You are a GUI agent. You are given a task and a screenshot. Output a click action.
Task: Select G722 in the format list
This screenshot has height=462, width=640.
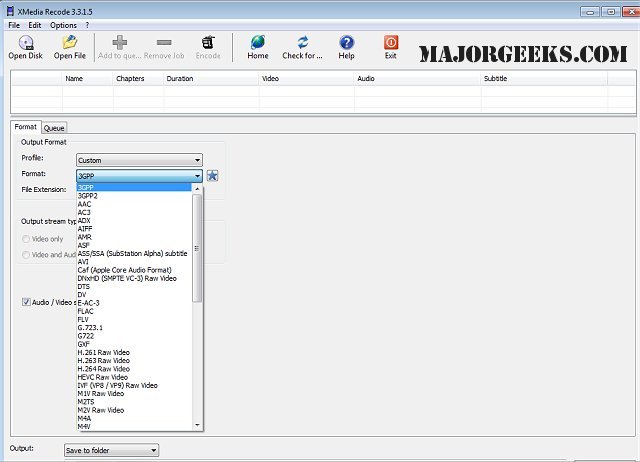[x=134, y=336]
